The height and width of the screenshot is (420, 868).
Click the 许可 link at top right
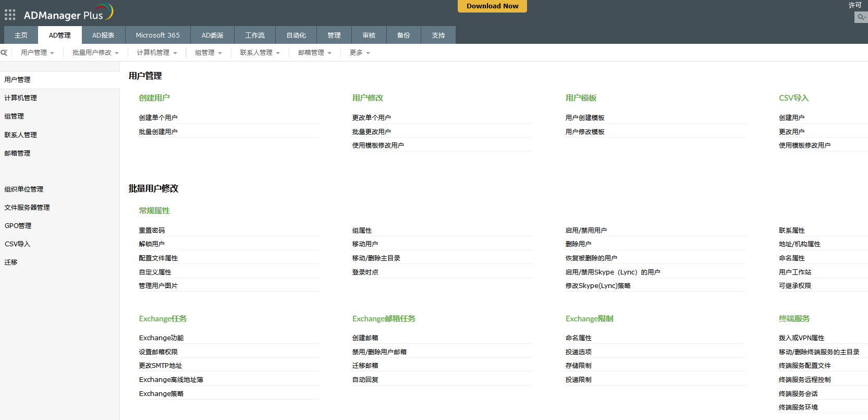point(855,5)
